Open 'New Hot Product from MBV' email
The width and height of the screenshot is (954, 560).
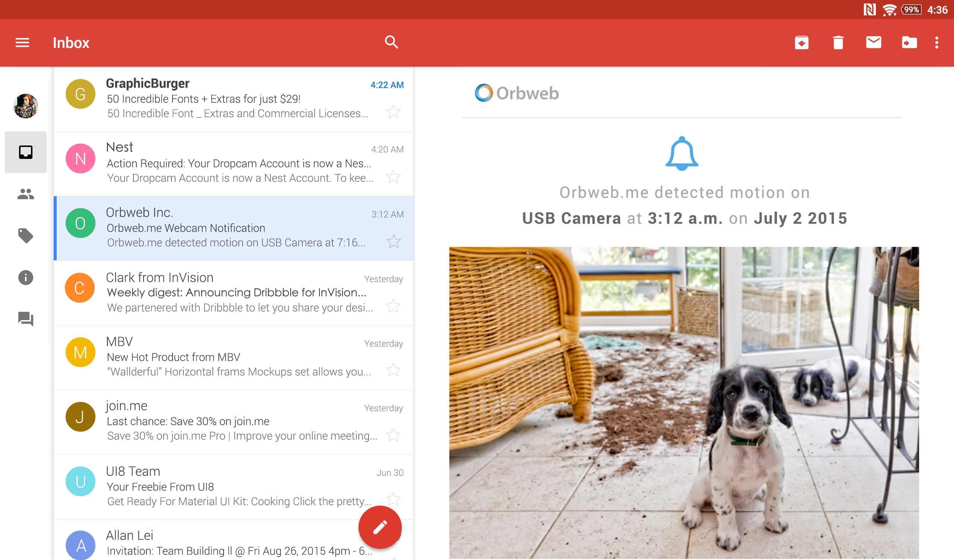(234, 357)
